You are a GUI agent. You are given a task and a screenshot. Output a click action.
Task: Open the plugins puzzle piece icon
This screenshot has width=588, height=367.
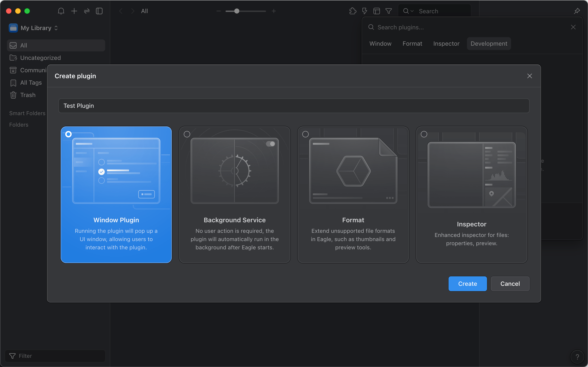pyautogui.click(x=353, y=11)
